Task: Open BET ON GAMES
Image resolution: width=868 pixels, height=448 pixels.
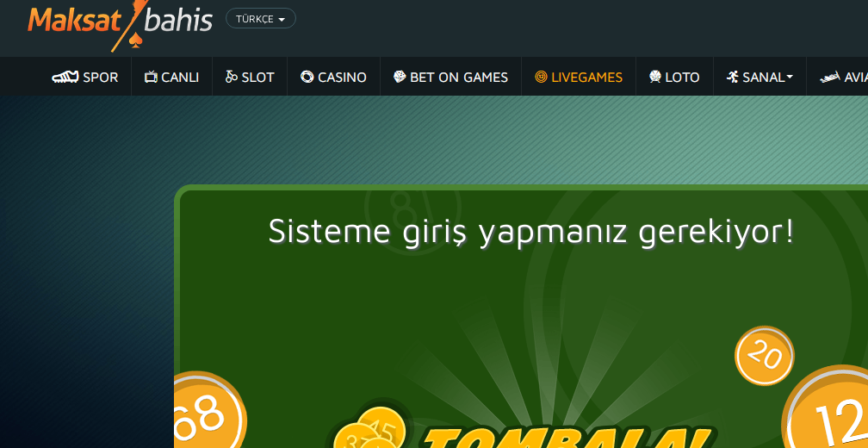Action: (450, 77)
